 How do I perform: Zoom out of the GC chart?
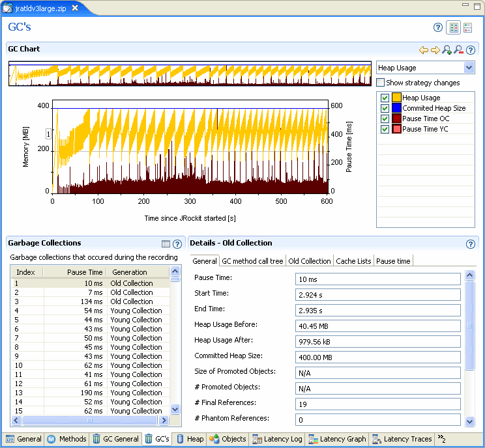(458, 49)
